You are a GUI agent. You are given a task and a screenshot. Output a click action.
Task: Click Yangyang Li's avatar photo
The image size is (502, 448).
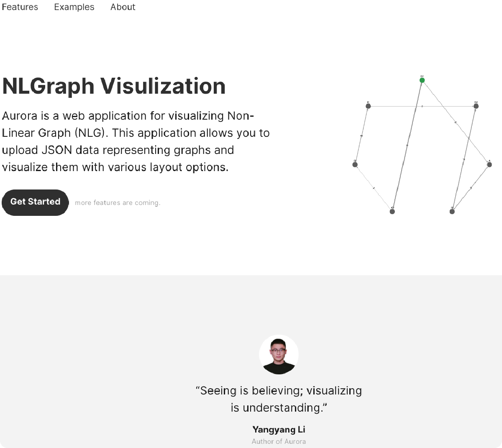coord(279,355)
